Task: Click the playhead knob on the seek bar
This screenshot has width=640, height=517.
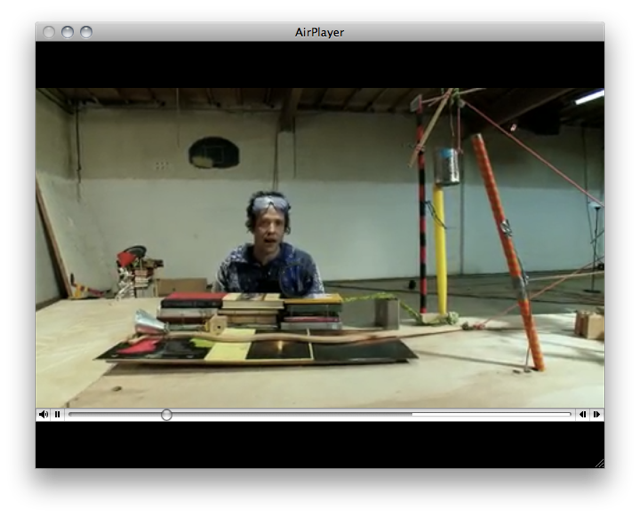Action: point(167,415)
